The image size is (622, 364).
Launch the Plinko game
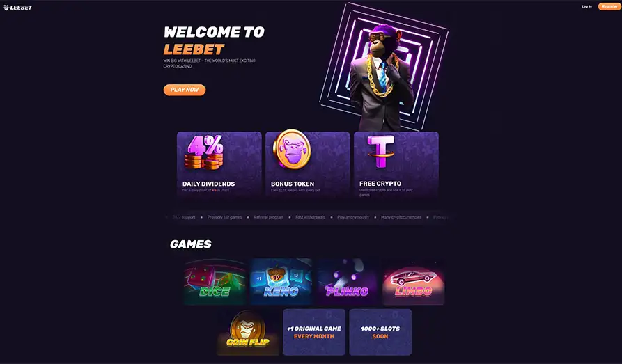coord(347,281)
